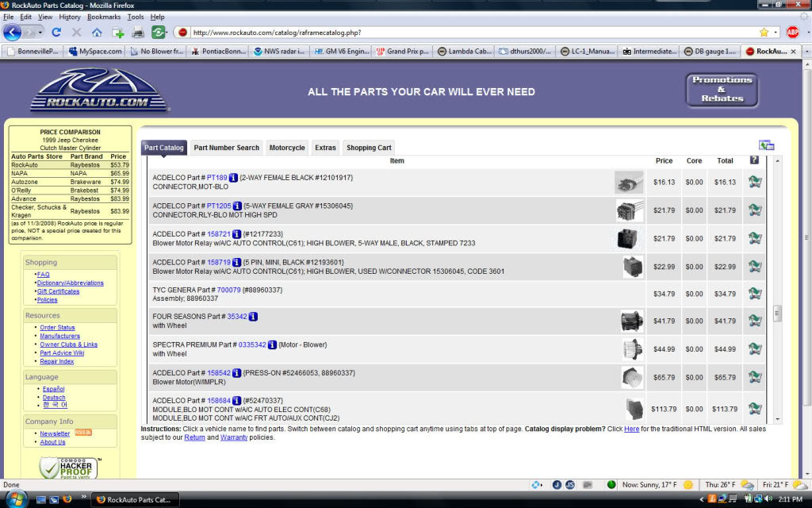
Task: Open info icon for part 158542
Action: 236,373
